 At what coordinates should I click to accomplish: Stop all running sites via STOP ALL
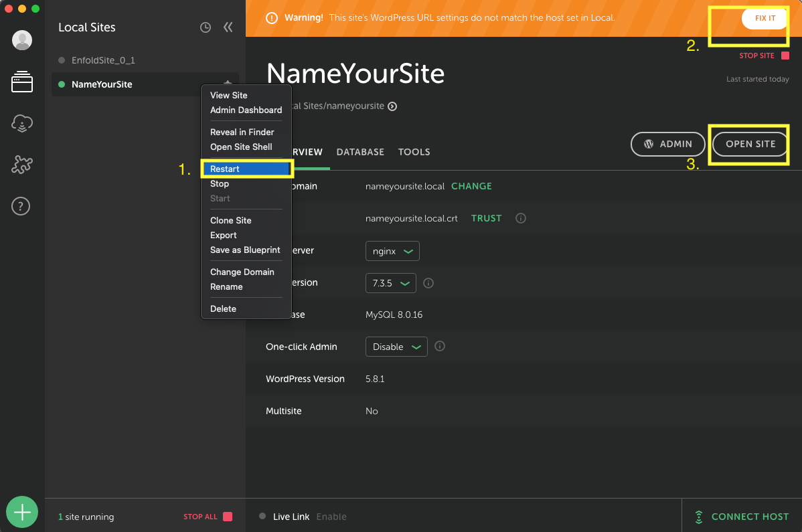coord(199,516)
